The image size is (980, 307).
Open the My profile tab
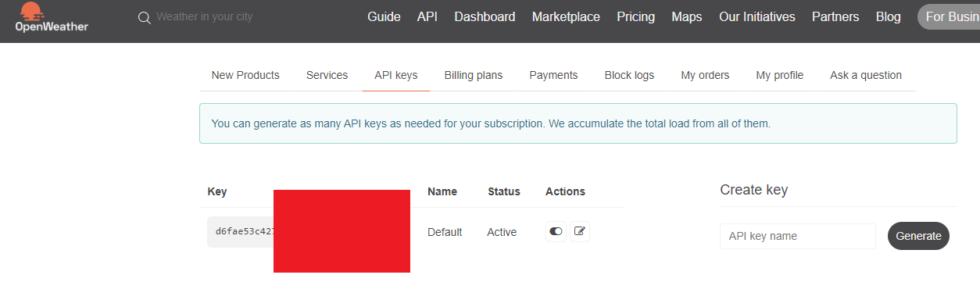pos(780,75)
